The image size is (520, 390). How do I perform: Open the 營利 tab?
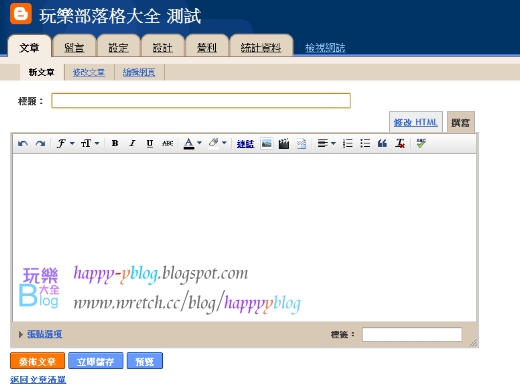tap(207, 47)
